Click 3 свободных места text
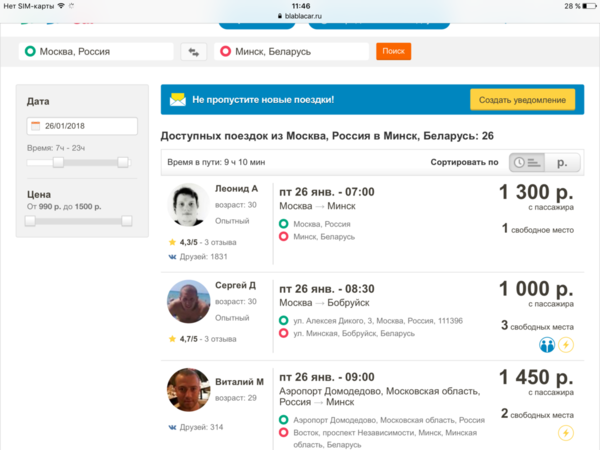Viewport: 600px width, 450px height. tap(538, 326)
